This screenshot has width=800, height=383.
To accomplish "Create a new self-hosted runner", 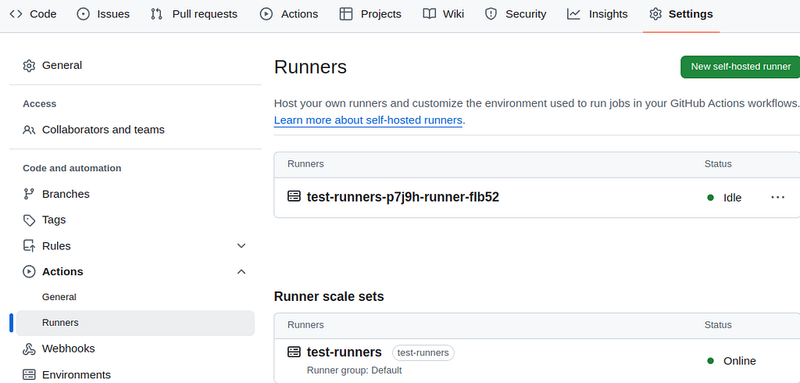I will point(740,67).
